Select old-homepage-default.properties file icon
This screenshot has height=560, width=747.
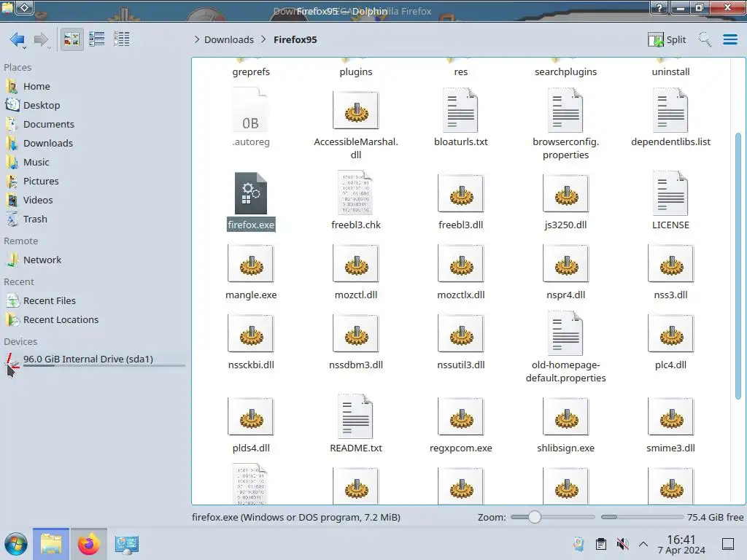pyautogui.click(x=565, y=333)
